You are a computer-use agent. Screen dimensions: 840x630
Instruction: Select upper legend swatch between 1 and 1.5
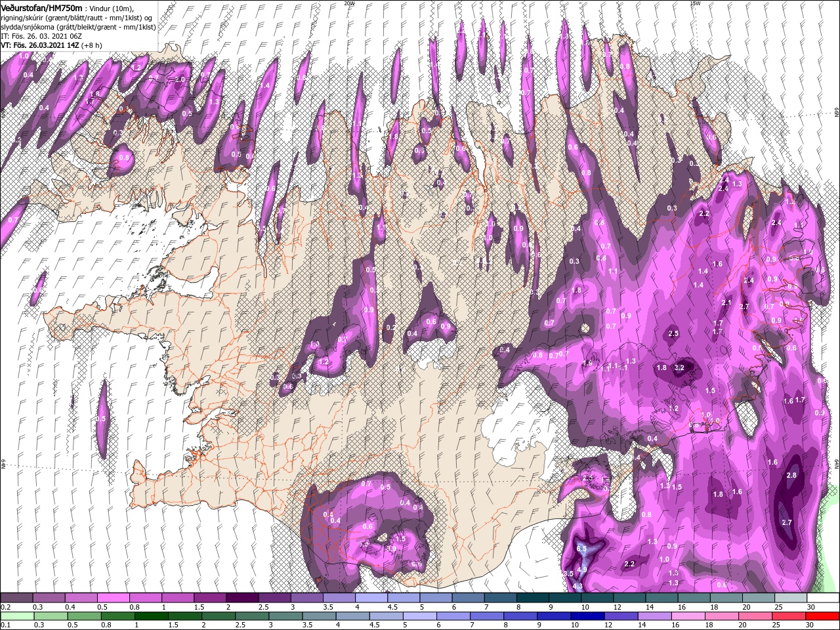click(178, 598)
